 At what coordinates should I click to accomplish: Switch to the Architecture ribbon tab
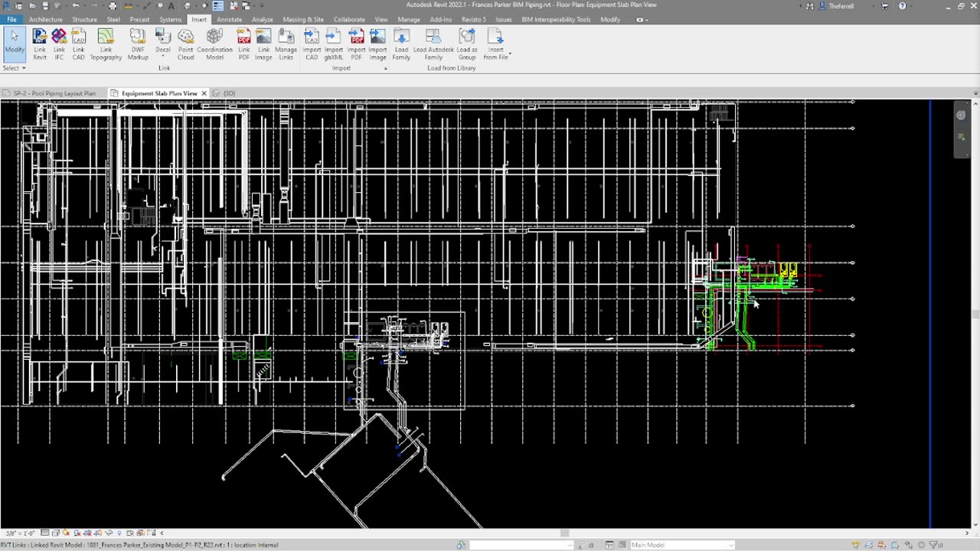45,19
